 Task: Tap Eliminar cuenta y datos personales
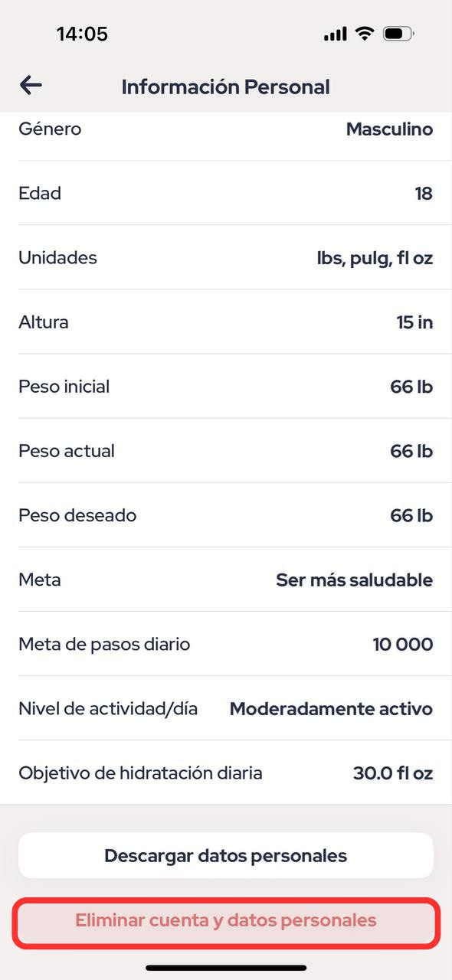pyautogui.click(x=226, y=920)
